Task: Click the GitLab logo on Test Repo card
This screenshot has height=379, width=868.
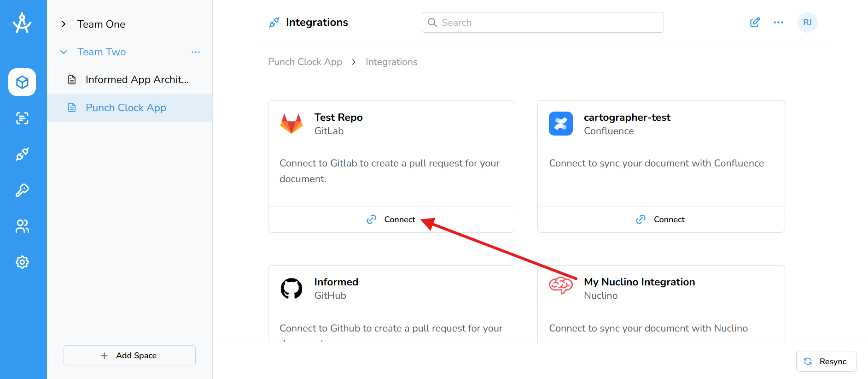Action: click(291, 124)
